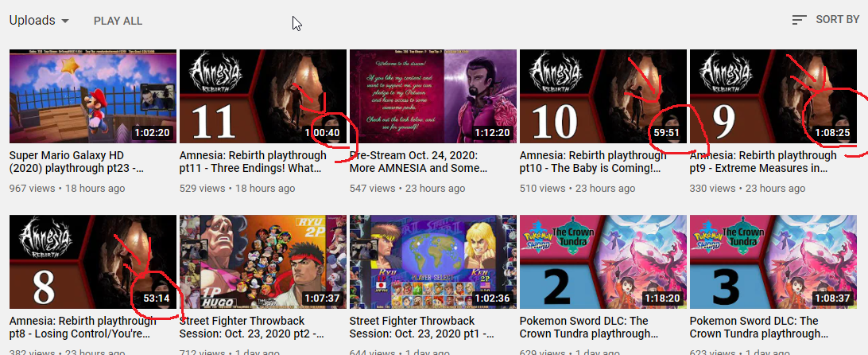Click Street Fighter Throwback pt1 title
This screenshot has height=355, width=868.
pos(415,327)
